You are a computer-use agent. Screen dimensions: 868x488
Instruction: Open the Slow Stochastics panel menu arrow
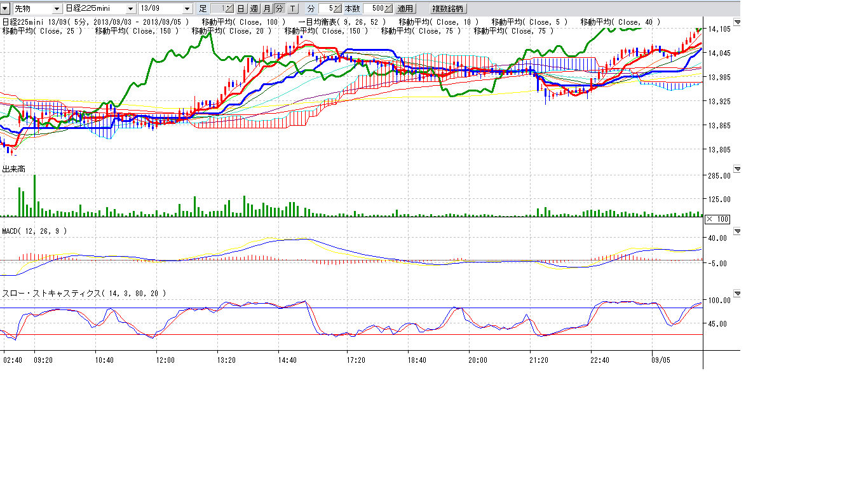[737, 294]
